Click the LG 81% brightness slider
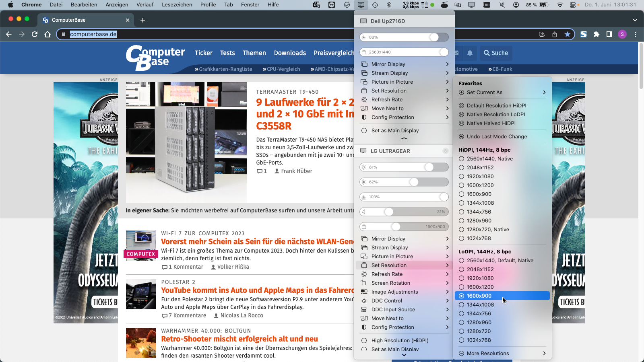This screenshot has height=362, width=644. pyautogui.click(x=404, y=167)
